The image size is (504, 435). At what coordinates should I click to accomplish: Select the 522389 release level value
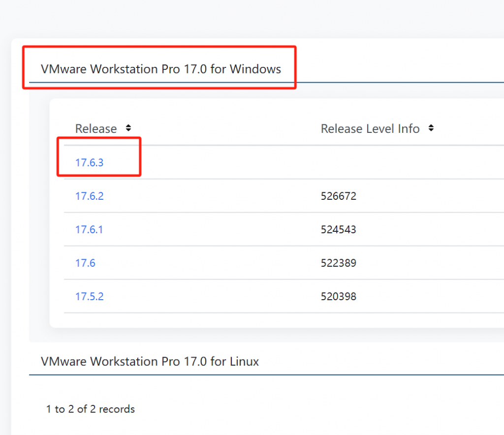[339, 263]
